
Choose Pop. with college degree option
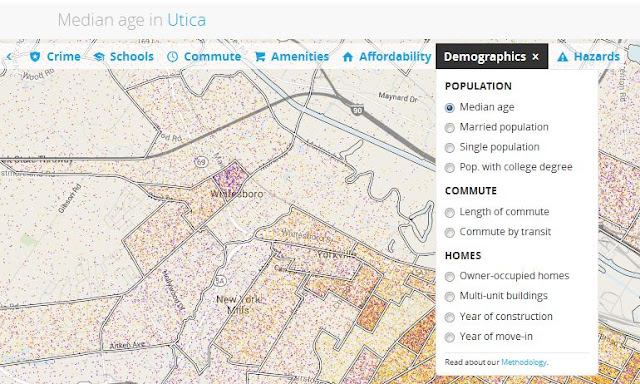[x=509, y=167]
